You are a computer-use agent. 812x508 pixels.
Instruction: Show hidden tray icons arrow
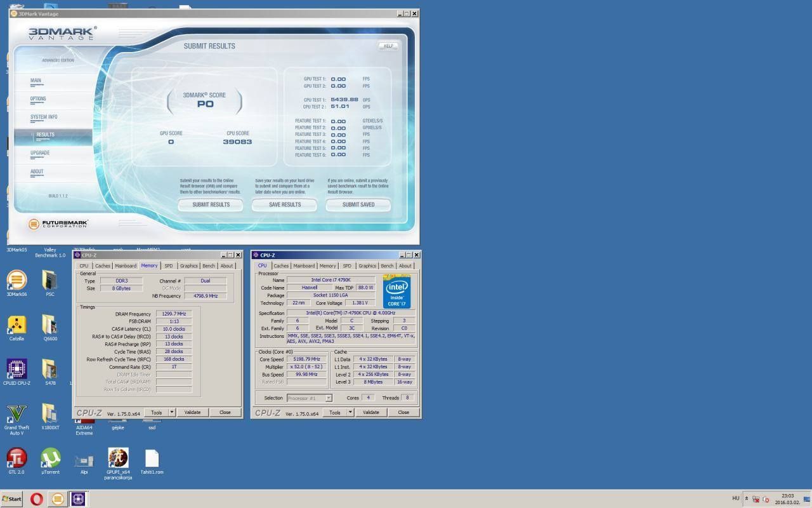(746, 499)
